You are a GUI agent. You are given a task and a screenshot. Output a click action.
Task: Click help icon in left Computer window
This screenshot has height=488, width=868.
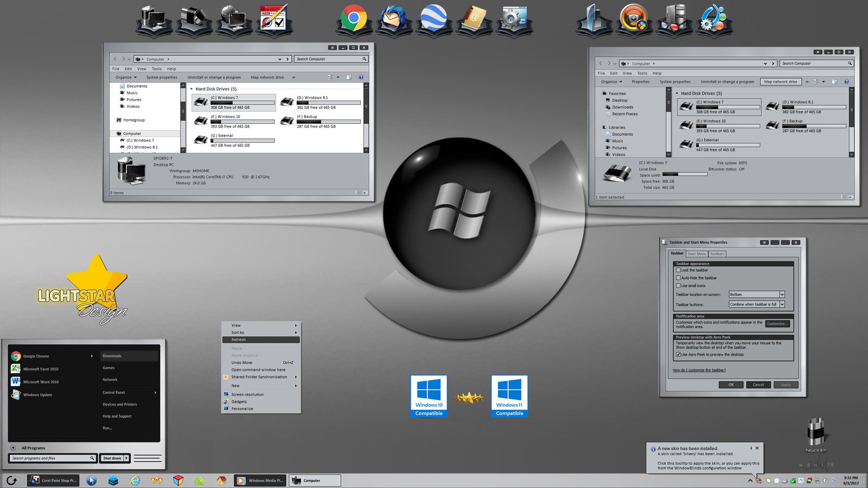coord(361,77)
